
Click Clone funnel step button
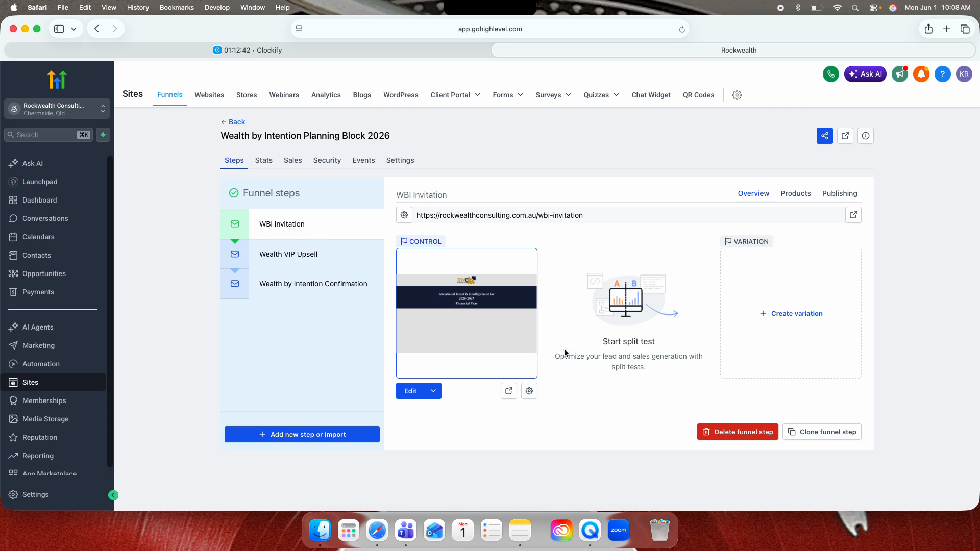pyautogui.click(x=822, y=432)
